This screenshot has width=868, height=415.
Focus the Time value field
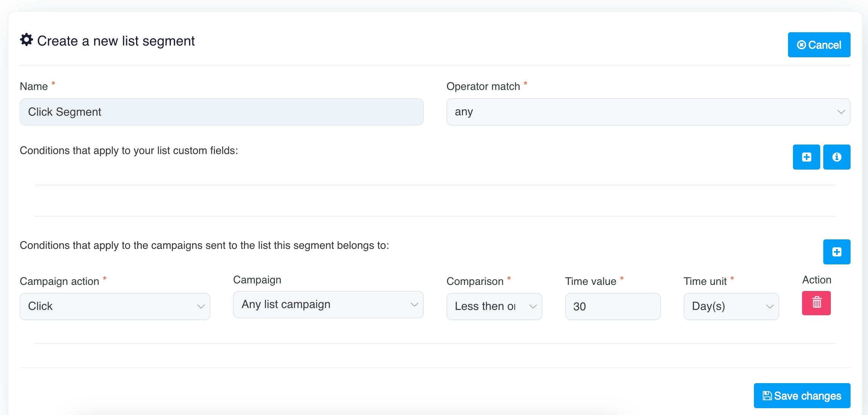pyautogui.click(x=613, y=307)
